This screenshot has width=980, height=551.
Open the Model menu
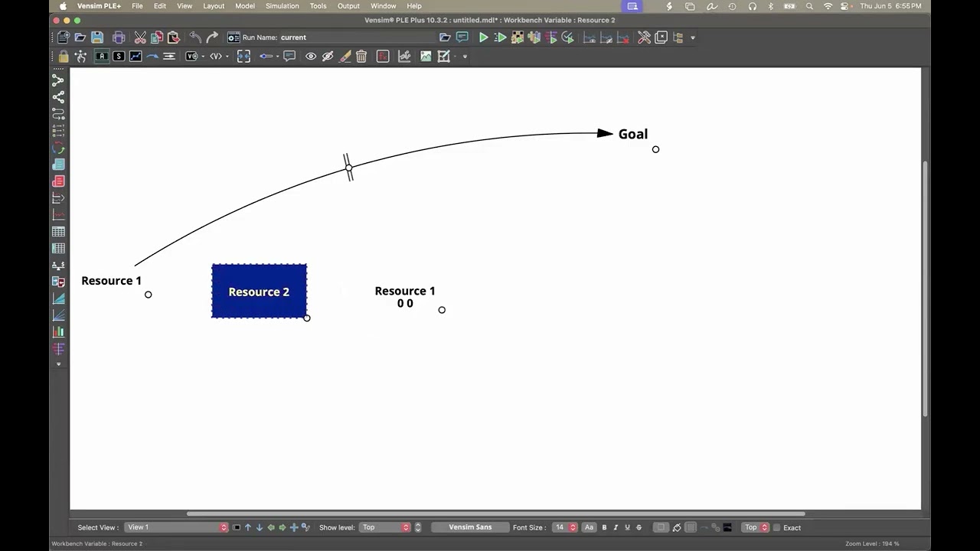245,6
